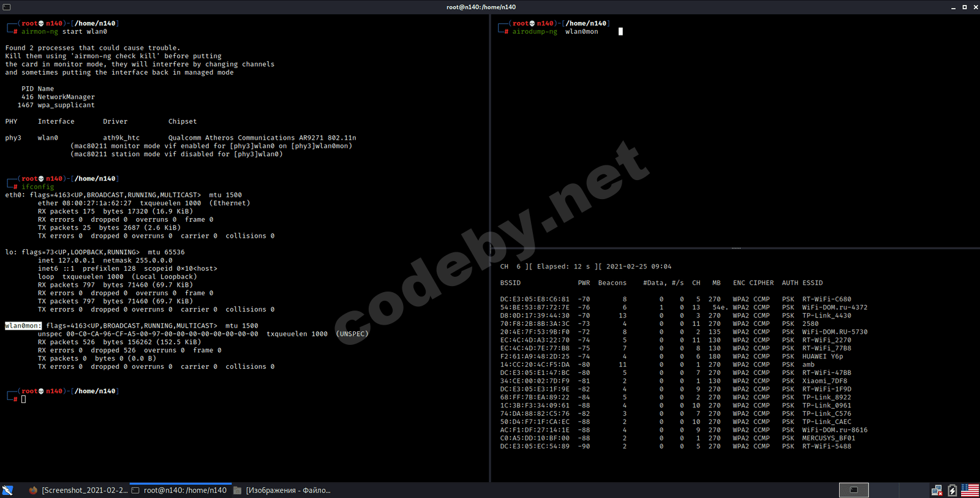Click the 'inet 127.0.0.1' address text
Image resolution: width=980 pixels, height=498 pixels.
click(x=66, y=260)
